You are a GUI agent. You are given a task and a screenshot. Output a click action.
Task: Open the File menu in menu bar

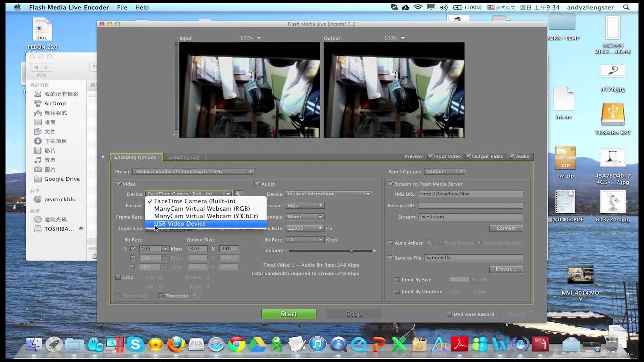(122, 7)
